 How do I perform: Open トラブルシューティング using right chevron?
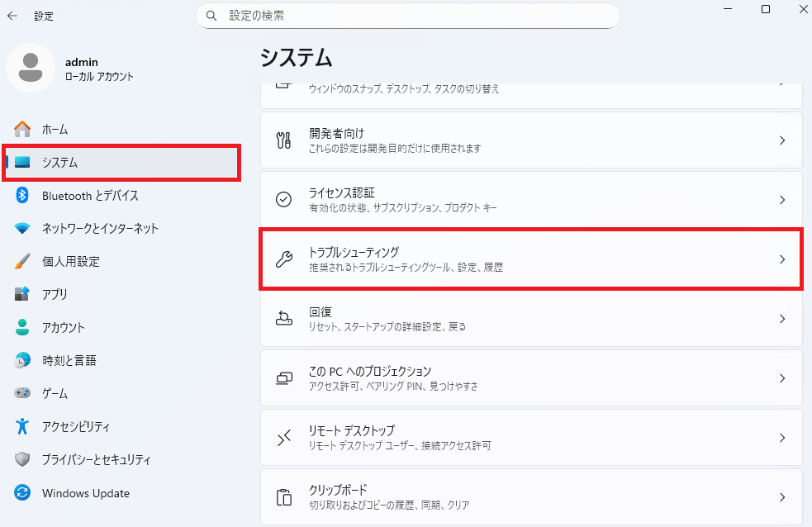point(782,259)
